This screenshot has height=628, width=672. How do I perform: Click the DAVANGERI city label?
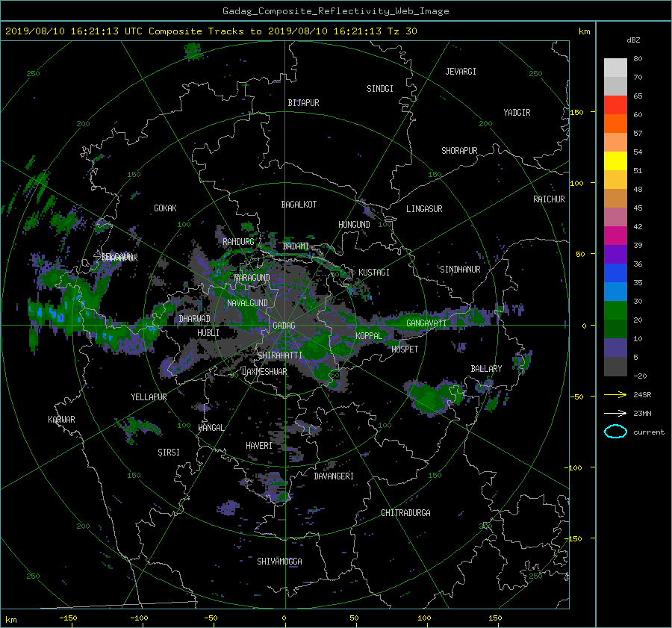334,476
